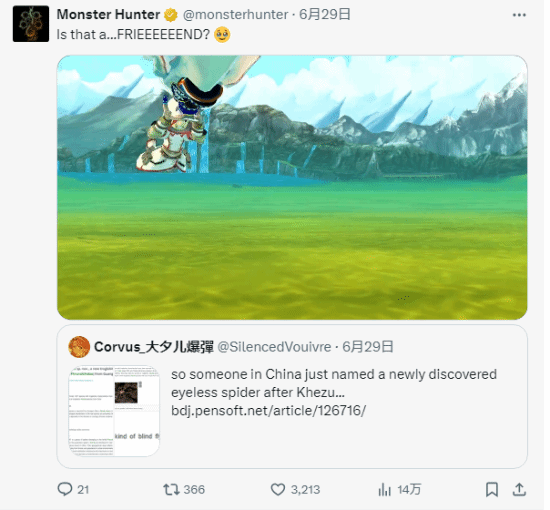This screenshot has height=510, width=550.
Task: Open the share upload icon
Action: click(x=519, y=489)
